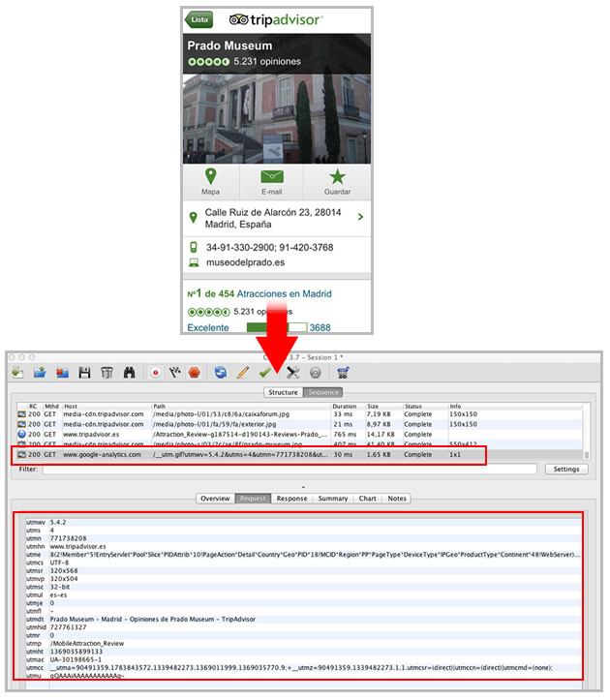The height and width of the screenshot is (700, 610).
Task: Select the Attraction_Review www.tripadvisor.es request row
Action: point(299,434)
